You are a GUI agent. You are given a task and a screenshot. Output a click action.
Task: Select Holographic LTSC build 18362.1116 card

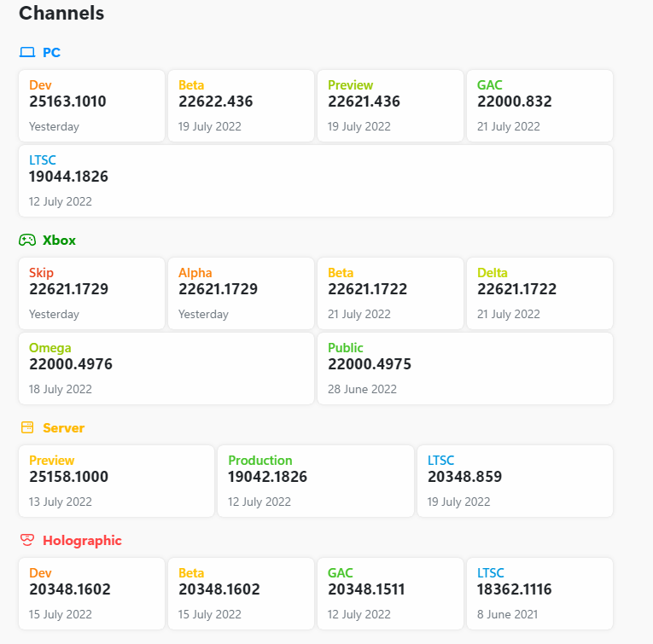point(539,594)
